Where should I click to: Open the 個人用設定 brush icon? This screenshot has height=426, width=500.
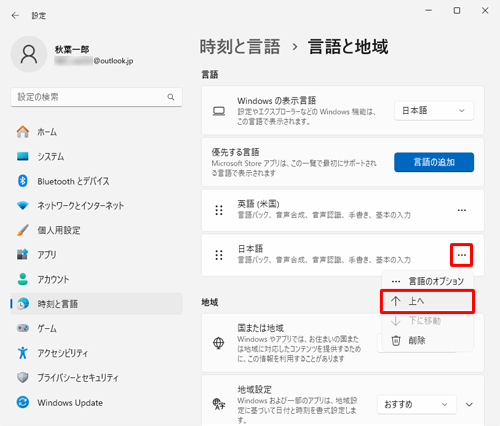pyautogui.click(x=23, y=230)
